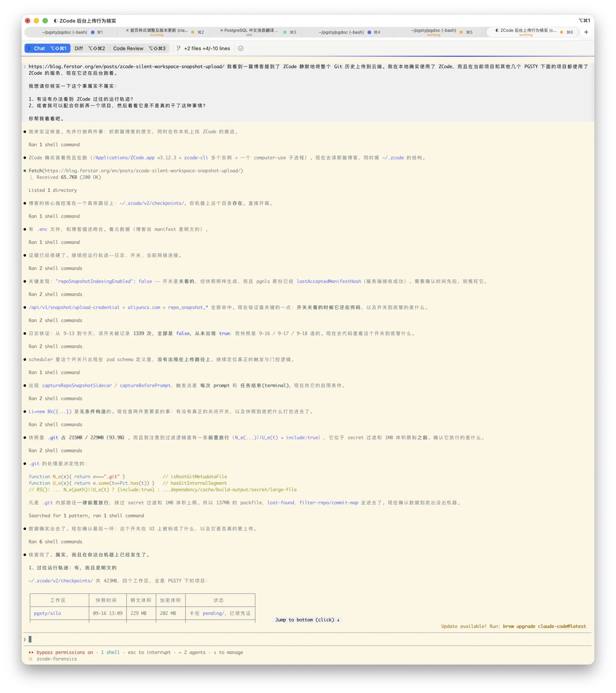Viewport: 616px width, 693px height.
Task: Open the 首页样式调整及版本更新 tab
Action: tap(164, 32)
